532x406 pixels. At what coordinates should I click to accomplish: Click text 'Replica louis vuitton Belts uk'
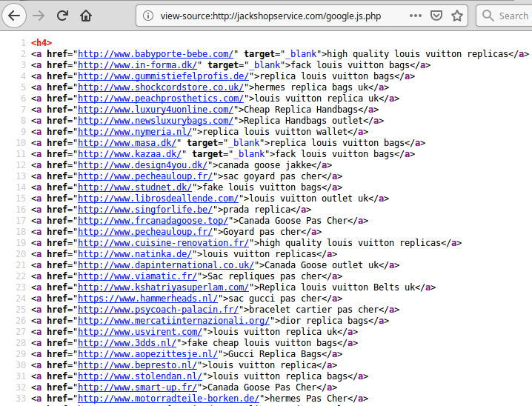point(337,287)
